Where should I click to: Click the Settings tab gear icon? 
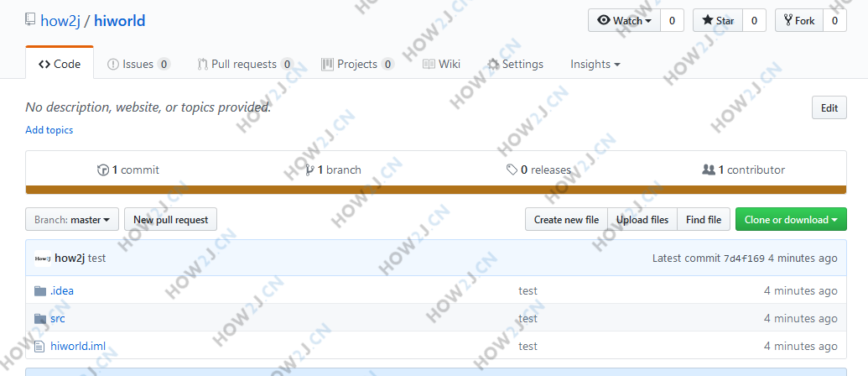(493, 65)
